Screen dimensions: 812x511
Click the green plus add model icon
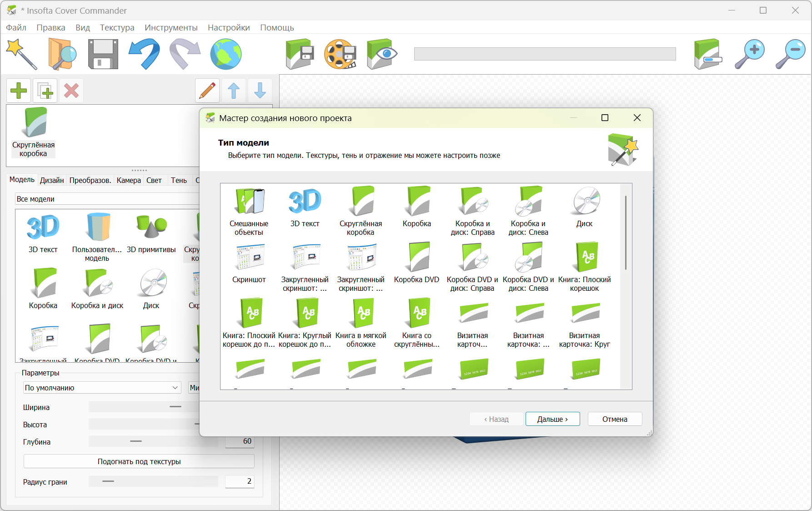coord(19,91)
